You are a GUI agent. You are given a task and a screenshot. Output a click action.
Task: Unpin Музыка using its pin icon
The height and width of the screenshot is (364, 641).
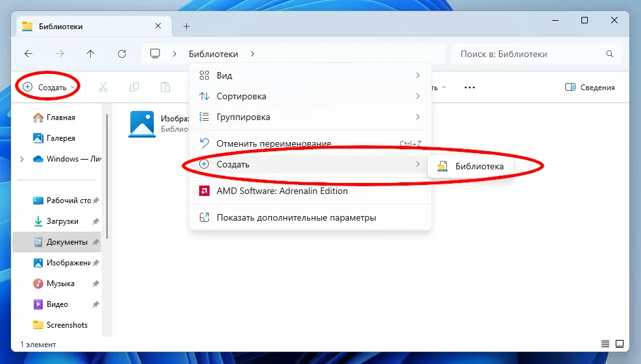[95, 284]
